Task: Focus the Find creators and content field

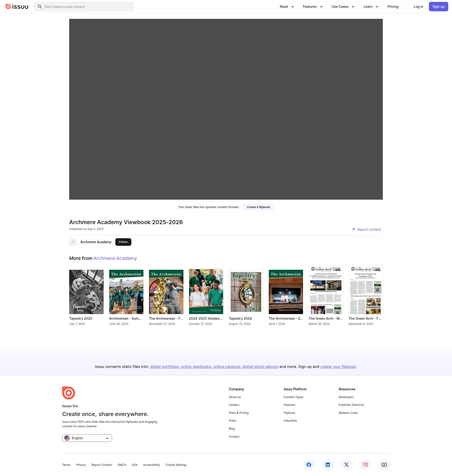Action: pos(84,7)
